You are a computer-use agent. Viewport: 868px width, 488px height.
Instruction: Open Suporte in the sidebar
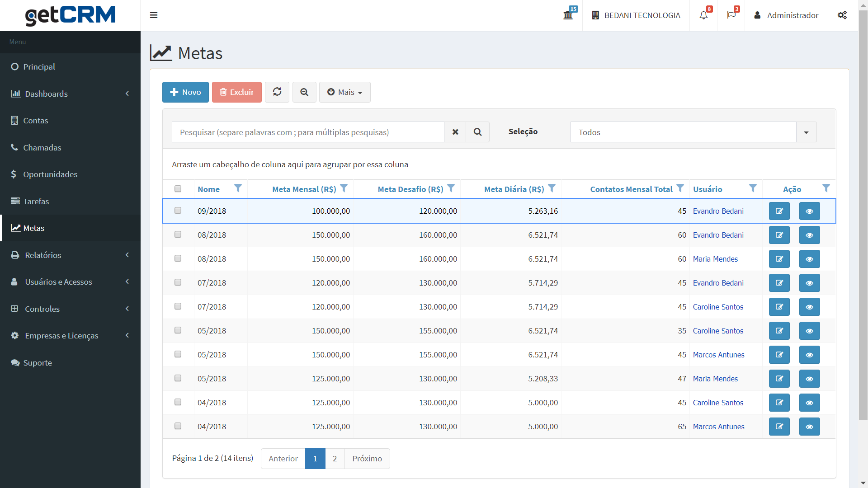click(x=70, y=363)
